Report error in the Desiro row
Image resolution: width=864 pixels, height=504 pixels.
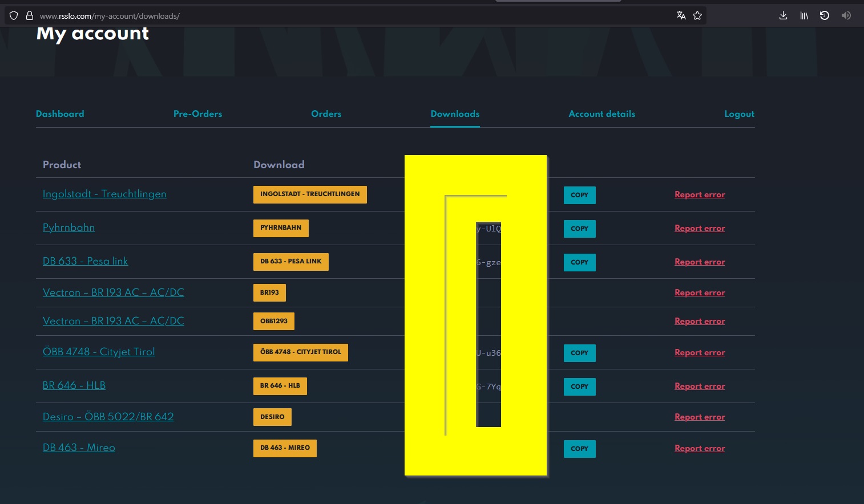pyautogui.click(x=700, y=417)
